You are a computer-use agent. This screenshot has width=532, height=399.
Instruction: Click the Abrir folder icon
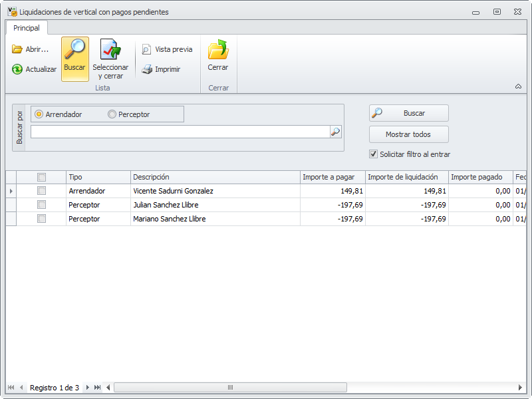coord(17,49)
